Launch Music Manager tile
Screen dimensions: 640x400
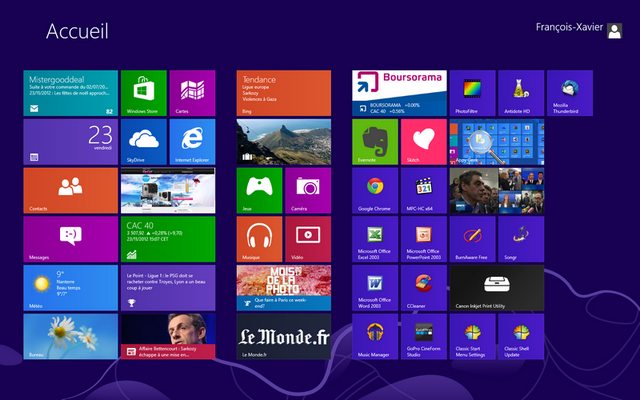(x=375, y=336)
